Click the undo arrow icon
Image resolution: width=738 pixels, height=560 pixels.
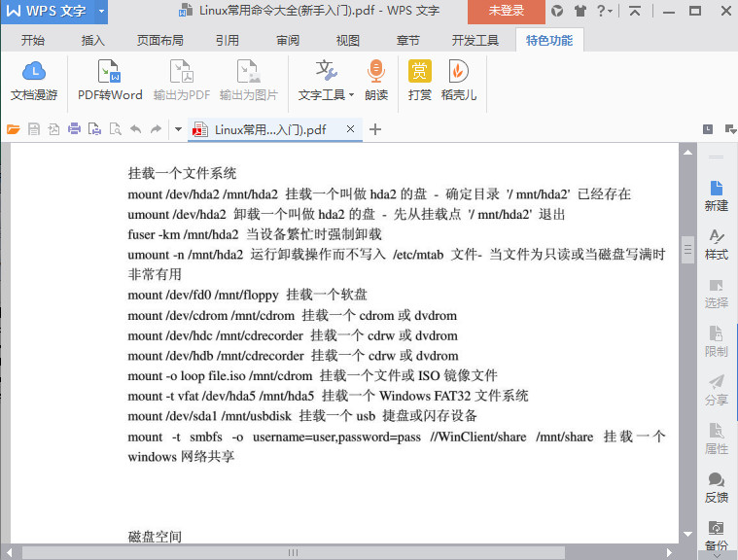tap(135, 129)
